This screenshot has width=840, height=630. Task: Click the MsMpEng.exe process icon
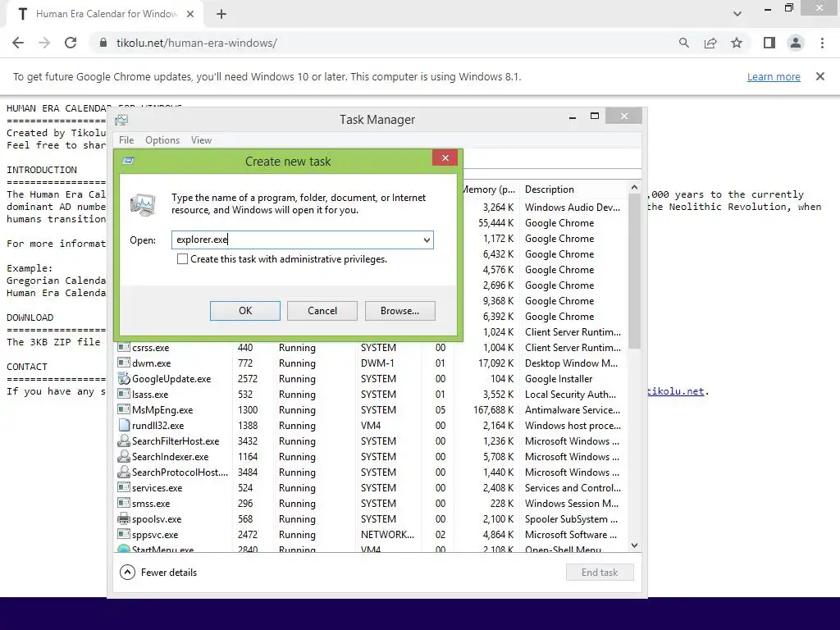[x=124, y=410]
